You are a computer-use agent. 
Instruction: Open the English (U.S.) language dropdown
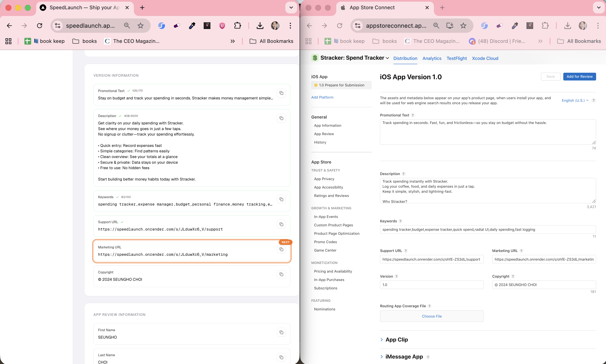[x=575, y=100]
